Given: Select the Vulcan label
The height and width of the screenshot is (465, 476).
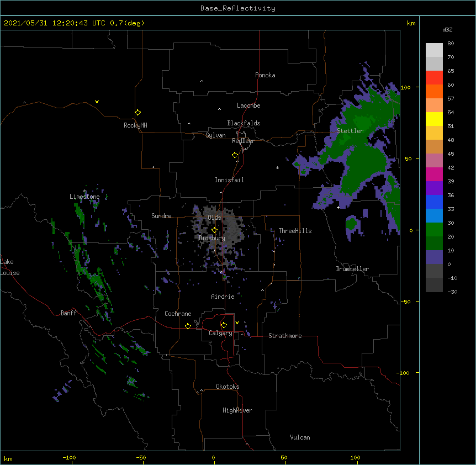Looking at the screenshot, I should [300, 437].
